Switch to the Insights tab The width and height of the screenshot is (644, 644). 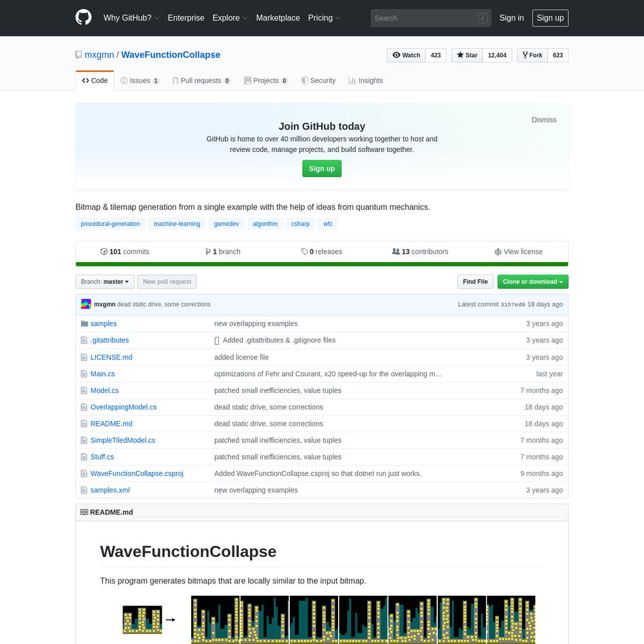pyautogui.click(x=366, y=80)
